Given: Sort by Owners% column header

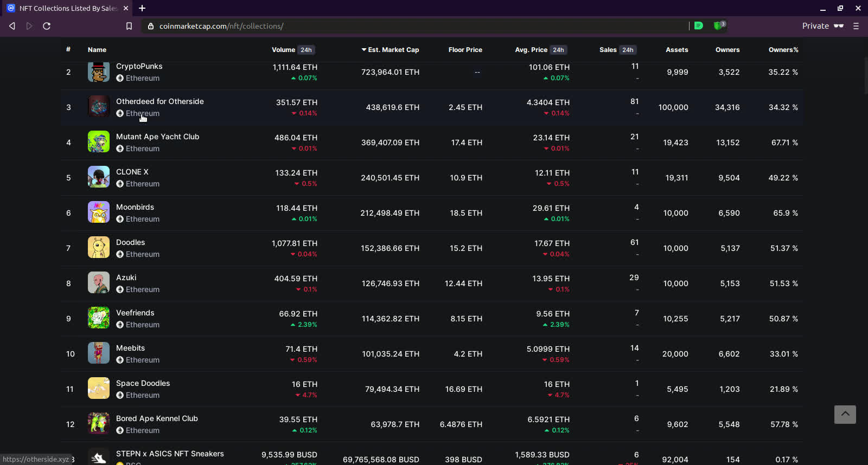Looking at the screenshot, I should [x=783, y=50].
